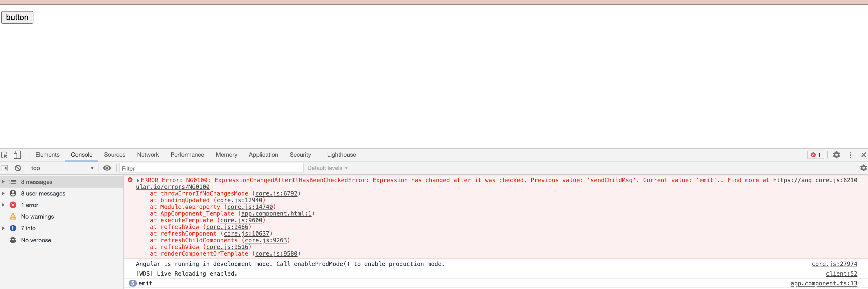Open app.component.html:1 stack link

(276, 214)
